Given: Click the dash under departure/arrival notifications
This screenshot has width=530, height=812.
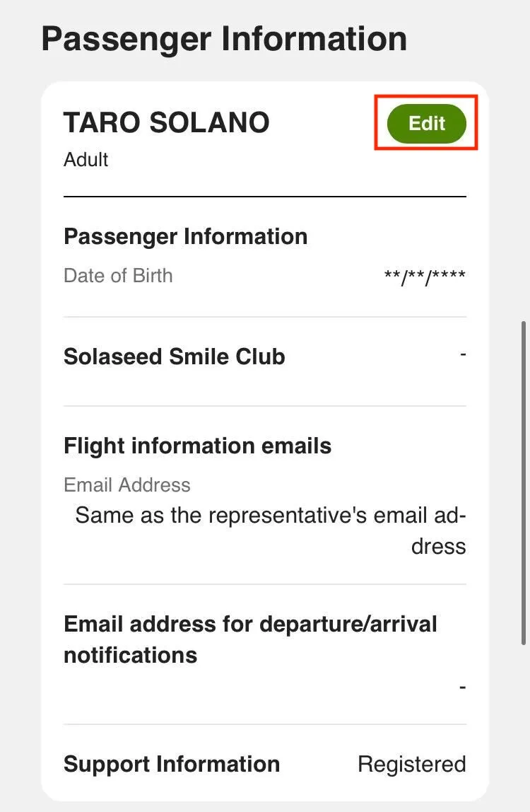Looking at the screenshot, I should pyautogui.click(x=463, y=686).
